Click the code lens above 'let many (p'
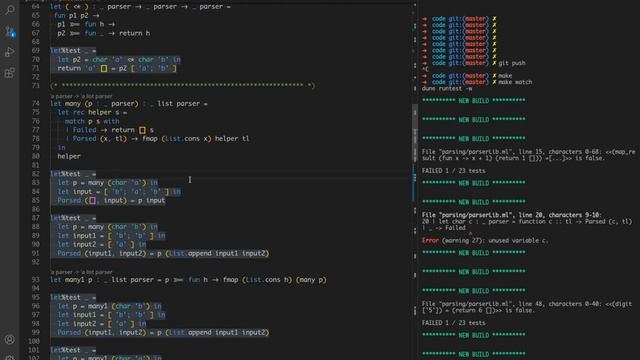The width and height of the screenshot is (640, 360). click(x=81, y=96)
